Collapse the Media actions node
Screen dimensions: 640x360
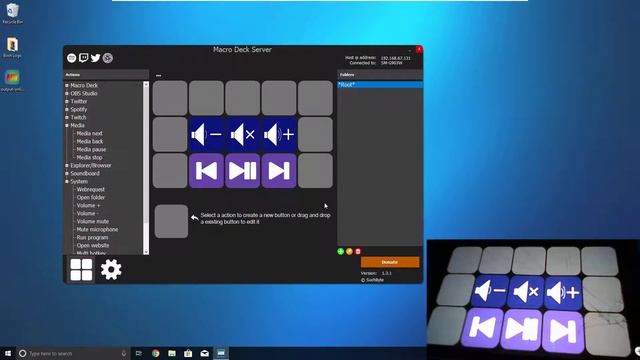(67, 125)
